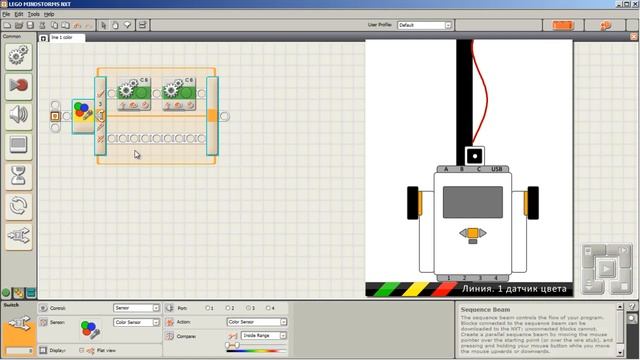Click the Create My Block toolbar icon
This screenshot has height=360, width=640.
(x=142, y=25)
